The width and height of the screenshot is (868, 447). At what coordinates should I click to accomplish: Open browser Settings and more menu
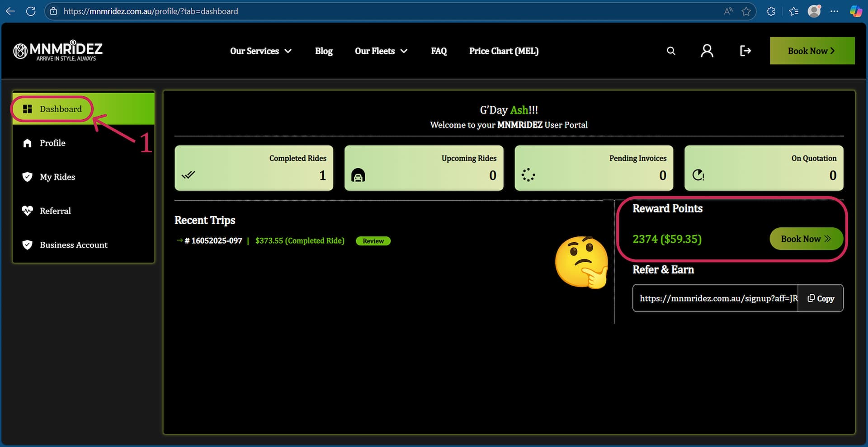(835, 11)
